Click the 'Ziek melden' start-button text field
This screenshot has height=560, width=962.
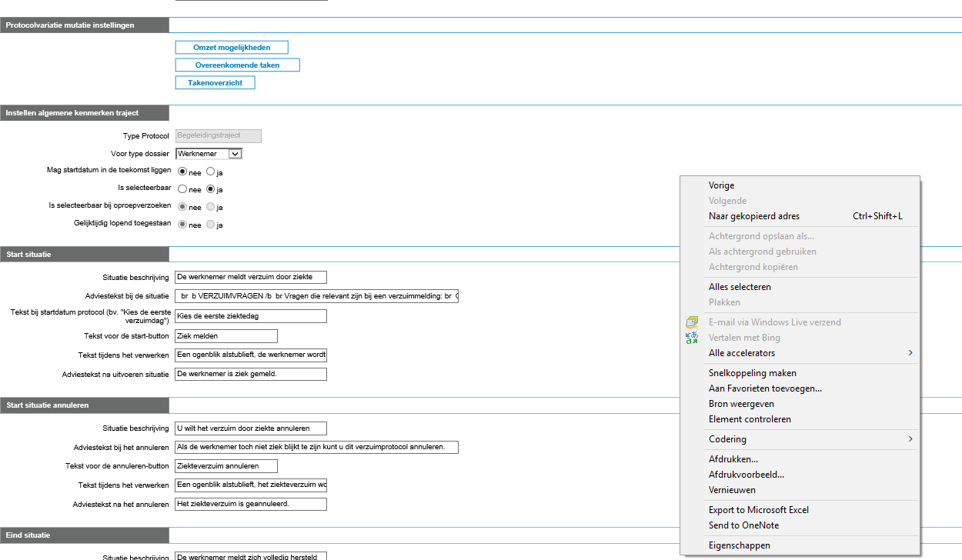coord(226,336)
